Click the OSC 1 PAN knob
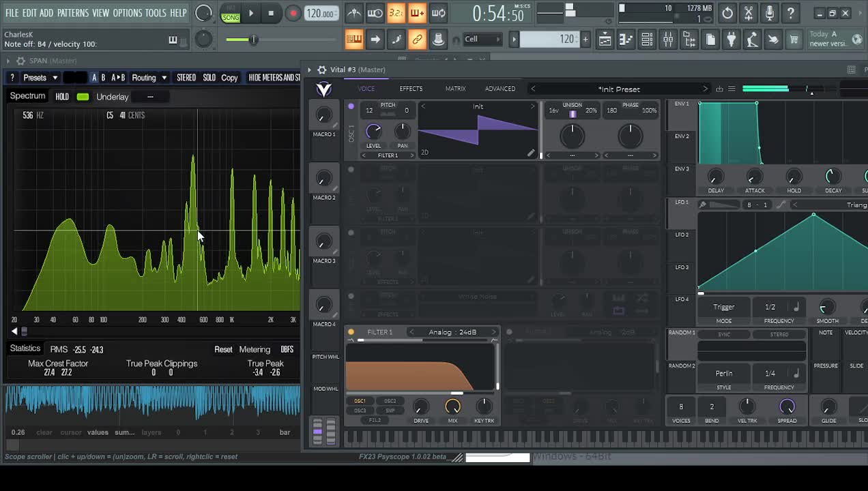This screenshot has height=491, width=868. (403, 131)
